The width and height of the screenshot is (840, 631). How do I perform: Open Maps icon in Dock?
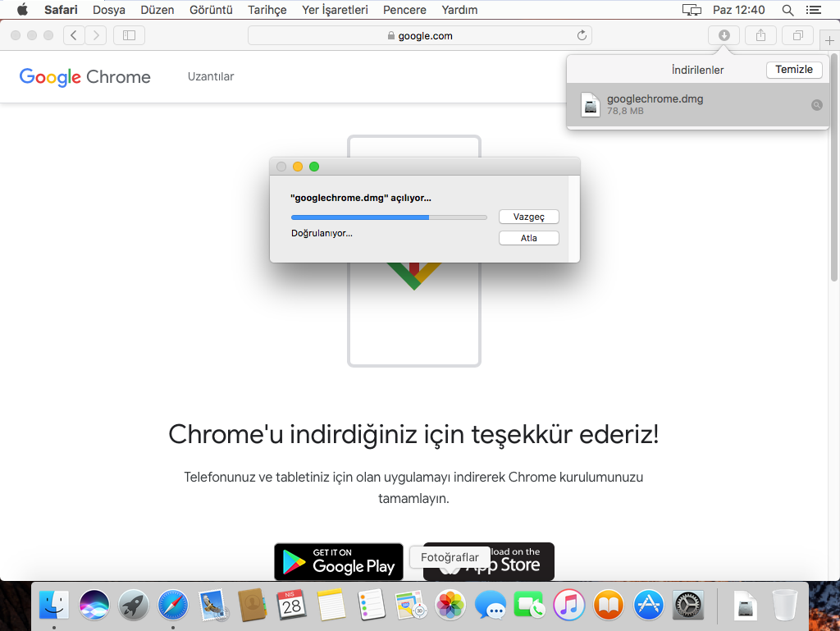click(410, 606)
